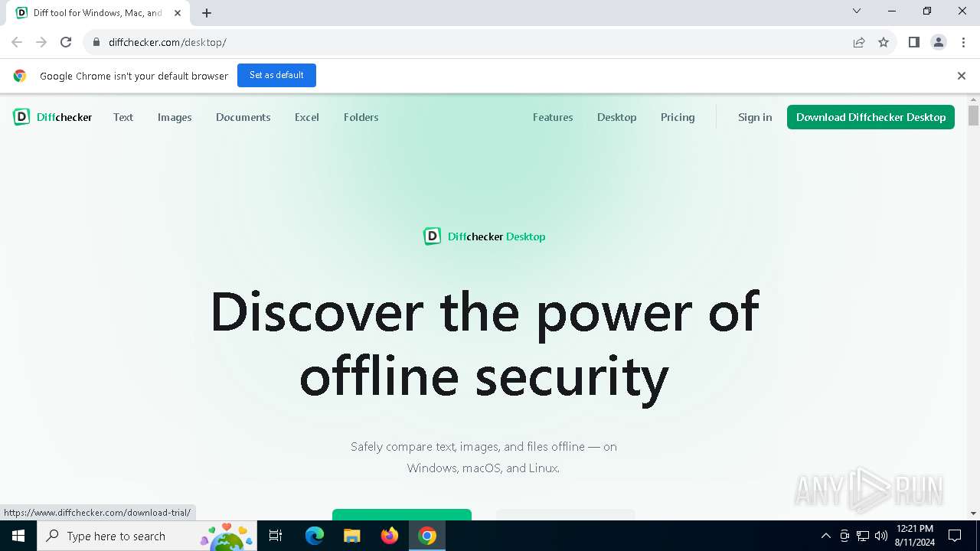Image resolution: width=980 pixels, height=551 pixels.
Task: Launch Firefox from taskbar
Action: [x=390, y=536]
